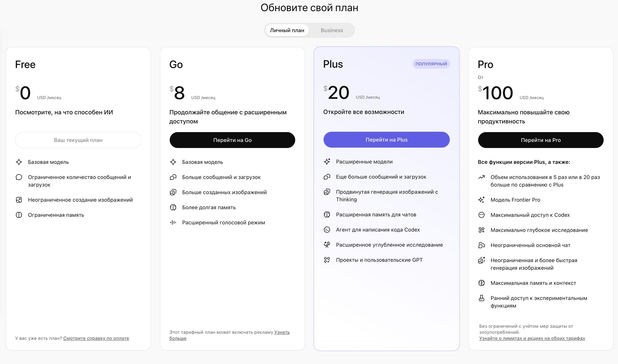
Task: Click text Проекты и пользовательские GPT
Action: tap(379, 260)
